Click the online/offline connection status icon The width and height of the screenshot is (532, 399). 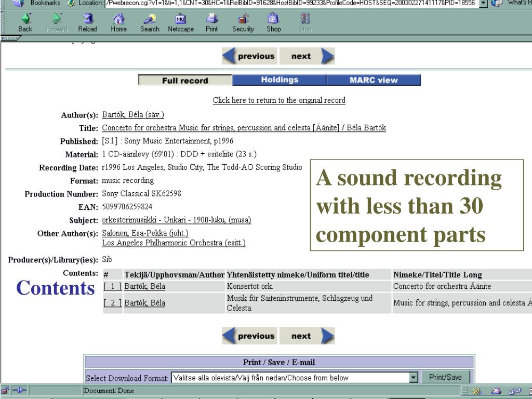[x=19, y=391]
